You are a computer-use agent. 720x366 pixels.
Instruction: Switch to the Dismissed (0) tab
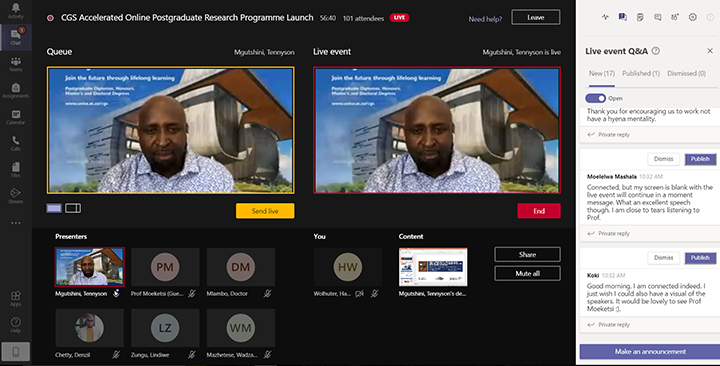[686, 73]
